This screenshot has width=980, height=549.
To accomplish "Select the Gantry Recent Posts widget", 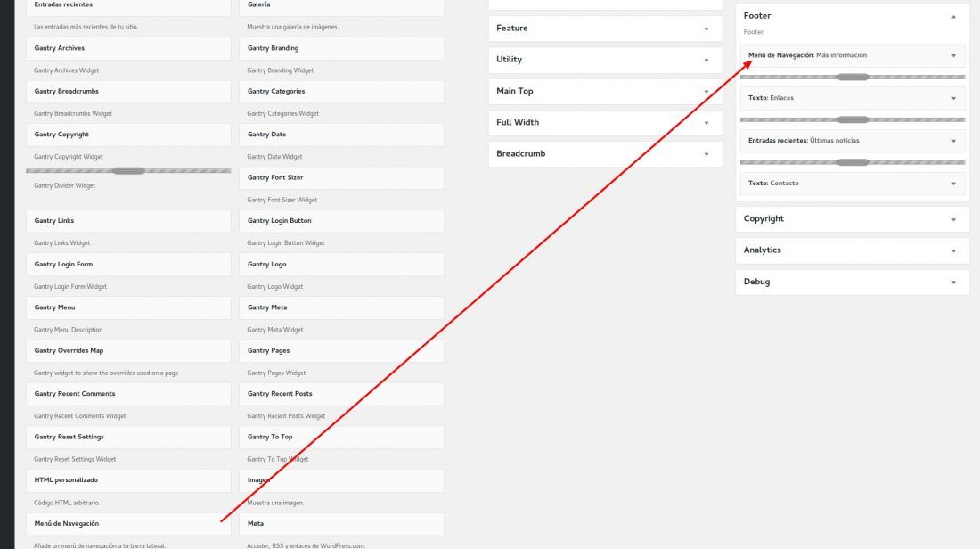I will 341,395.
